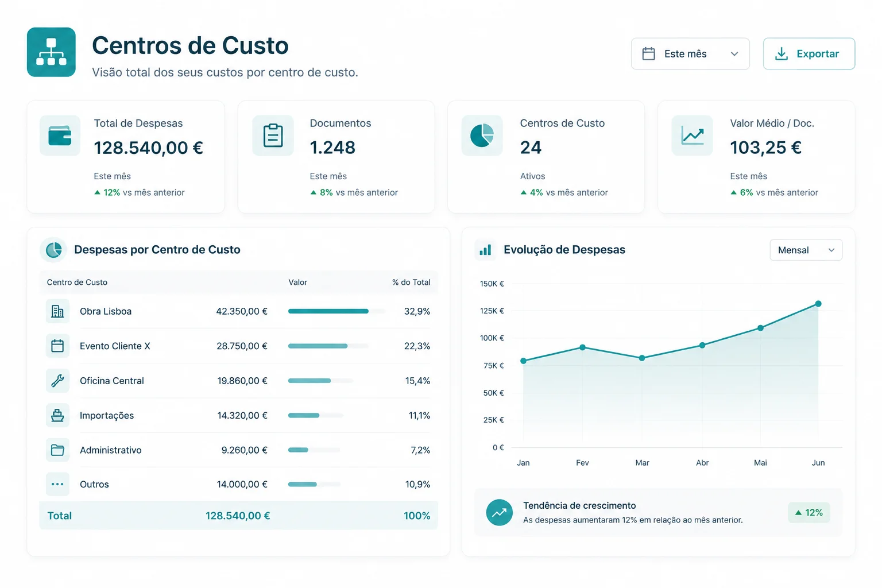Screen dimensions: 882x588
Task: Click the wallet icon on Total de Despesas card
Action: tap(60, 136)
